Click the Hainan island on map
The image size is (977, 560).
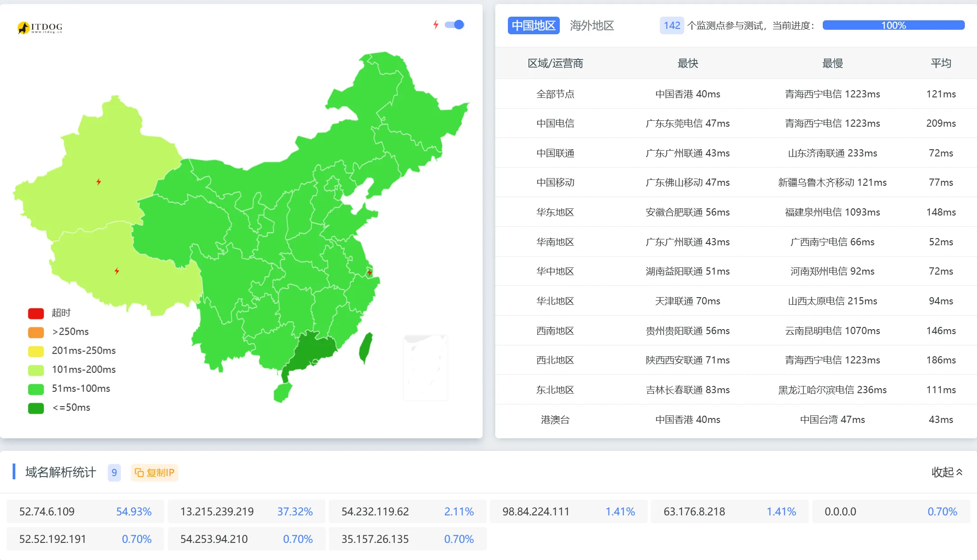283,392
